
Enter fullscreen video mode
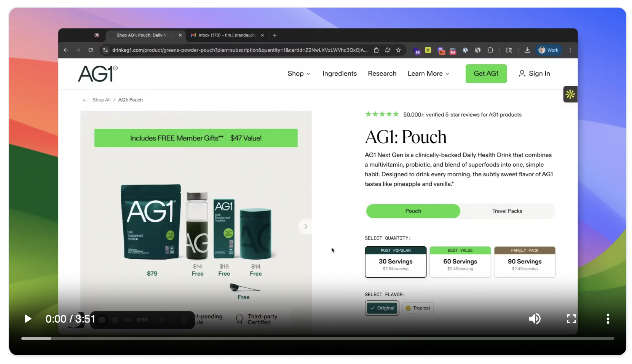[571, 319]
